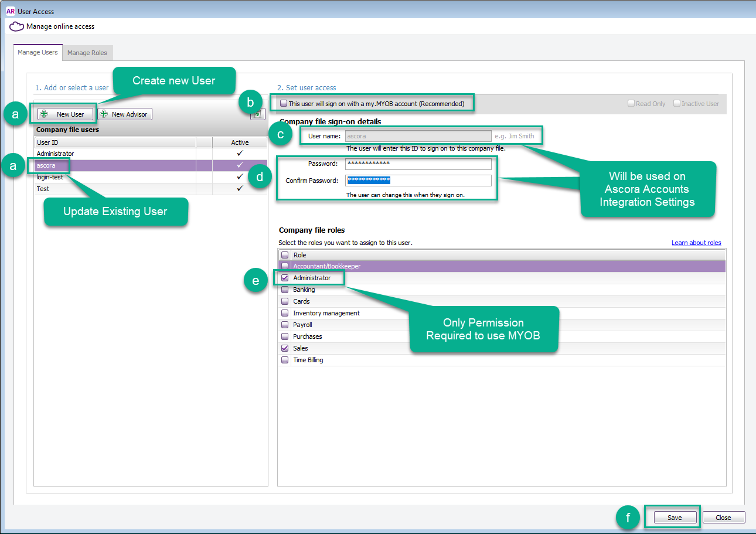Screen dimensions: 756x534
Task: Click the New User button
Action: [x=65, y=114]
